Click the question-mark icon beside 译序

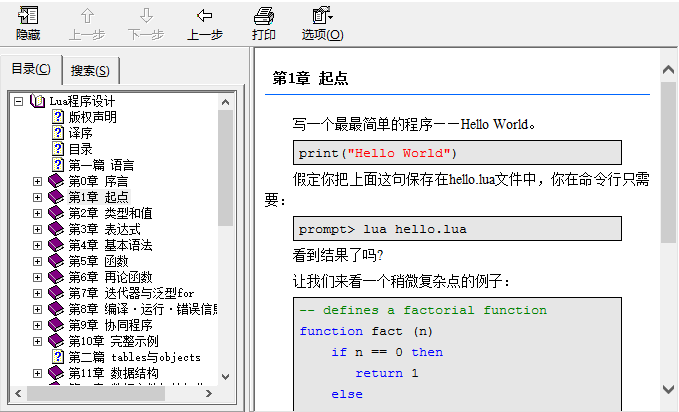58,133
